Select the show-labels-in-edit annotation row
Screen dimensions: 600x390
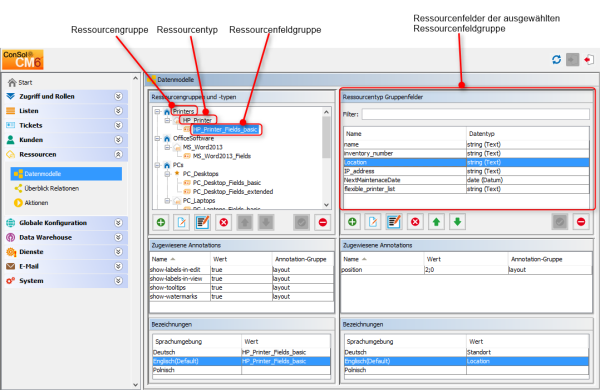(241, 270)
